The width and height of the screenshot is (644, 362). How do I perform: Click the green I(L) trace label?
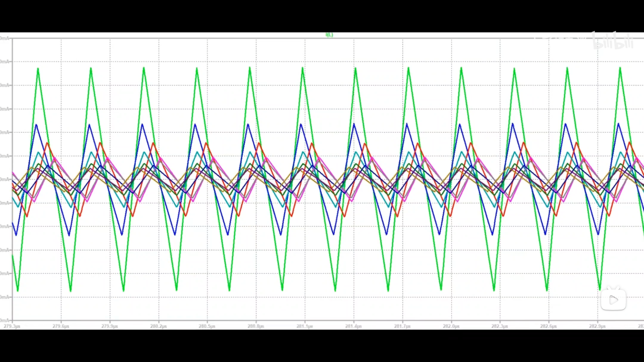(x=329, y=35)
